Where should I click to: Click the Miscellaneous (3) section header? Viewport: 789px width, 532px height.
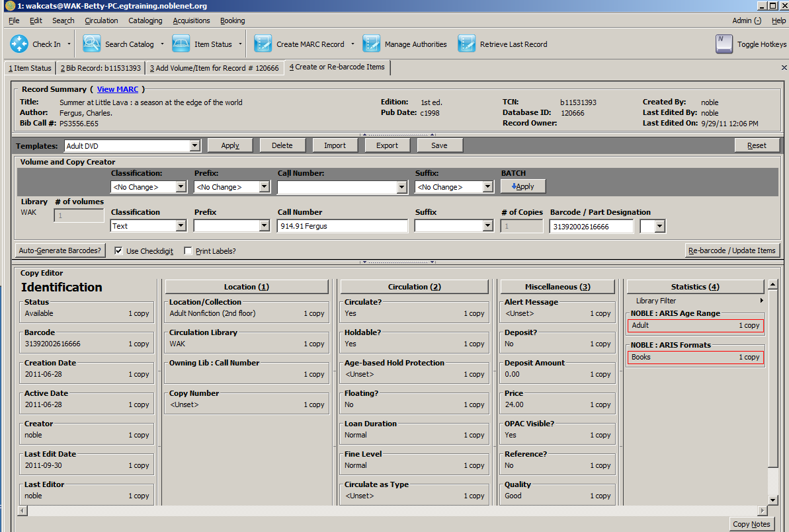(558, 287)
